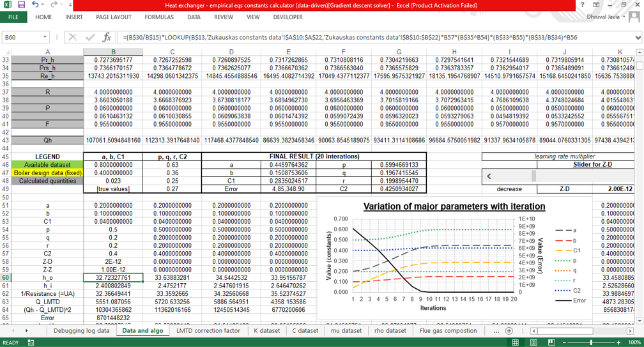The width and height of the screenshot is (644, 347).
Task: Click vertical scrollbar down arrow
Action: 639,321
